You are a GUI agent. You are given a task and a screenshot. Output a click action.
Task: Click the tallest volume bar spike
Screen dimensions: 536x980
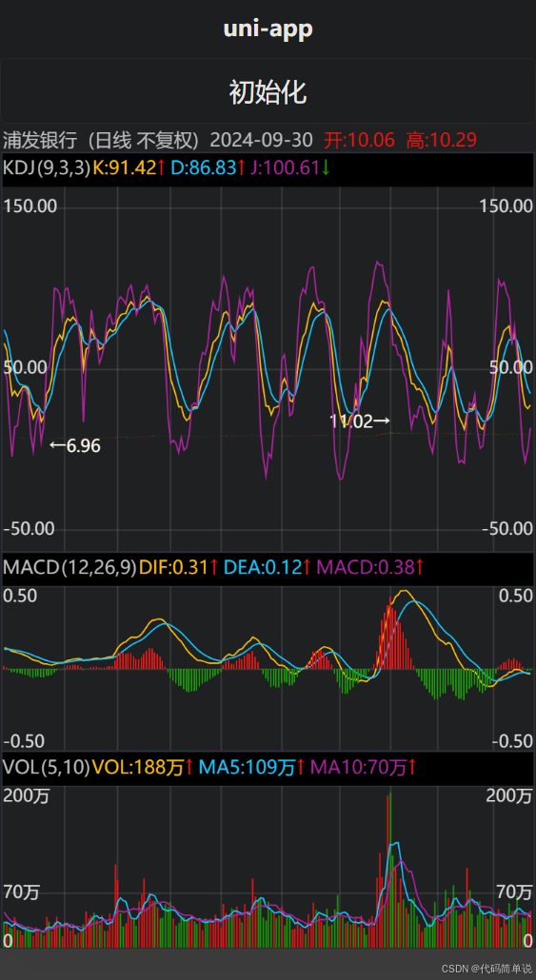[x=390, y=870]
